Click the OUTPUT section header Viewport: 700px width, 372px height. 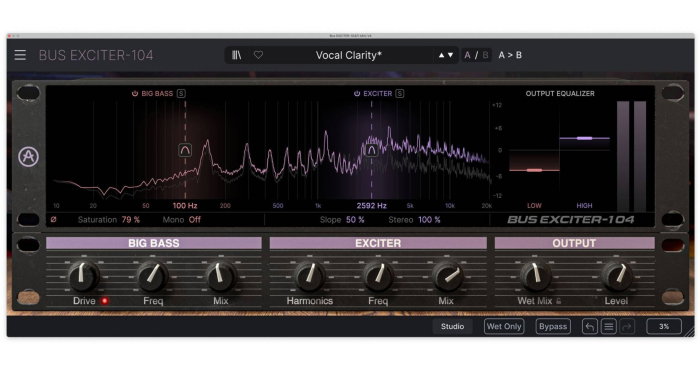click(x=574, y=243)
